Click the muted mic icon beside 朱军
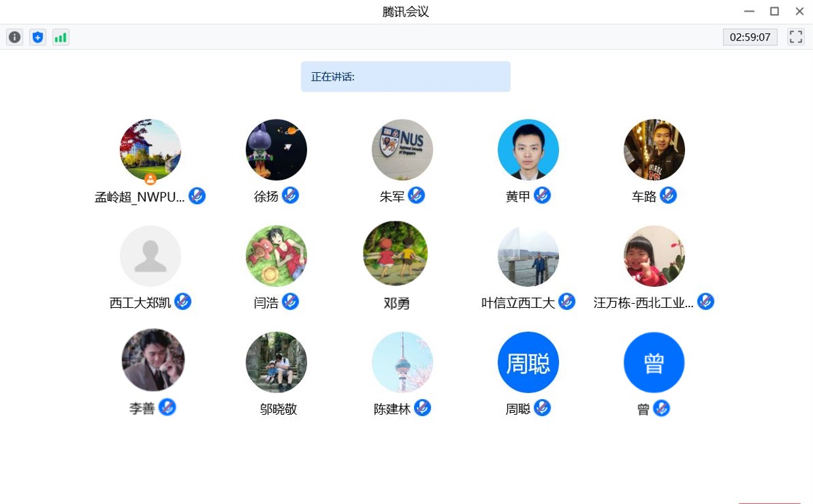The image size is (813, 504). point(417,196)
